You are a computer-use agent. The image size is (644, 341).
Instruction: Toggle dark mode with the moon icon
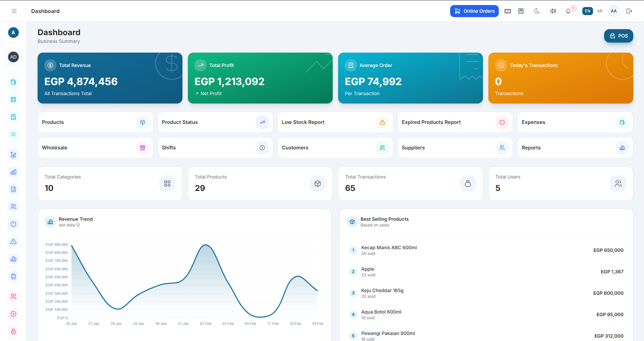point(537,11)
